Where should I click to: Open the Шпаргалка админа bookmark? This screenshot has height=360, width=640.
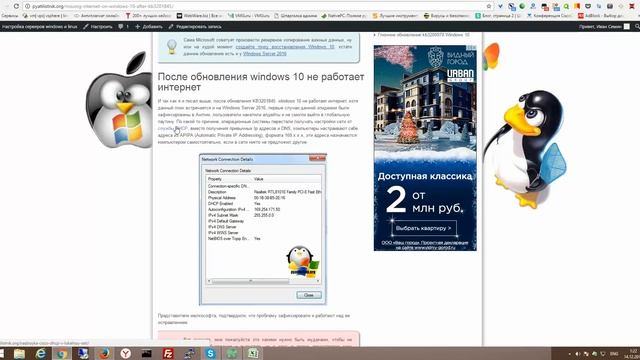pyautogui.click(x=295, y=16)
